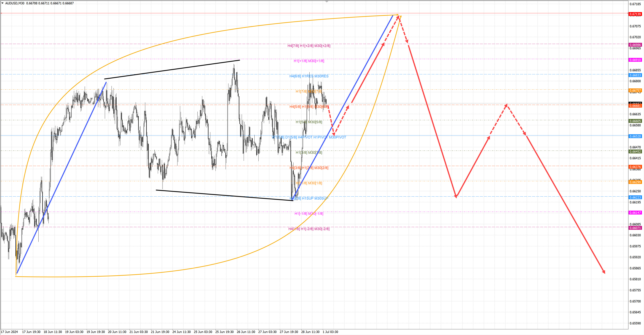Click the 0.67185 value on price scale
The image size is (644, 335).
[x=635, y=4]
